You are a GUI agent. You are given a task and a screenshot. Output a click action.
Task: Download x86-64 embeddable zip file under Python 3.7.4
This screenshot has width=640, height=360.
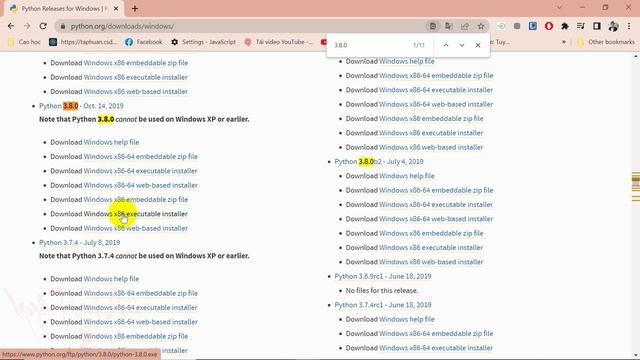[140, 293]
